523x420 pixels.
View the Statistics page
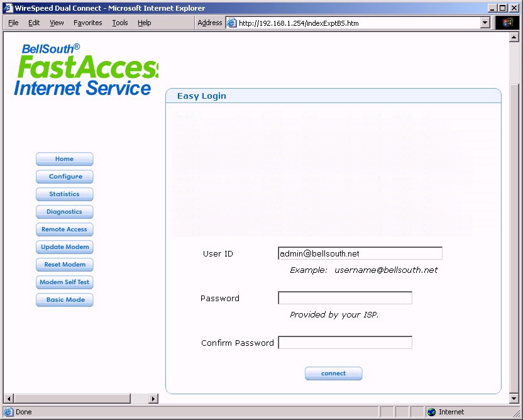click(x=64, y=194)
